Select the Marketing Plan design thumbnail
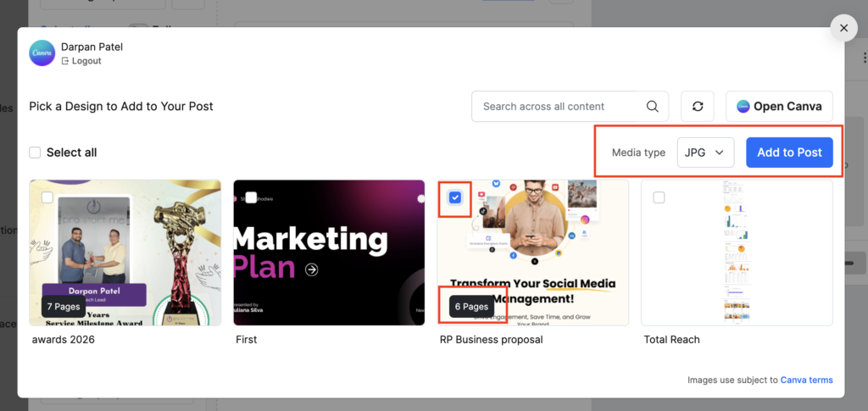 pos(329,253)
